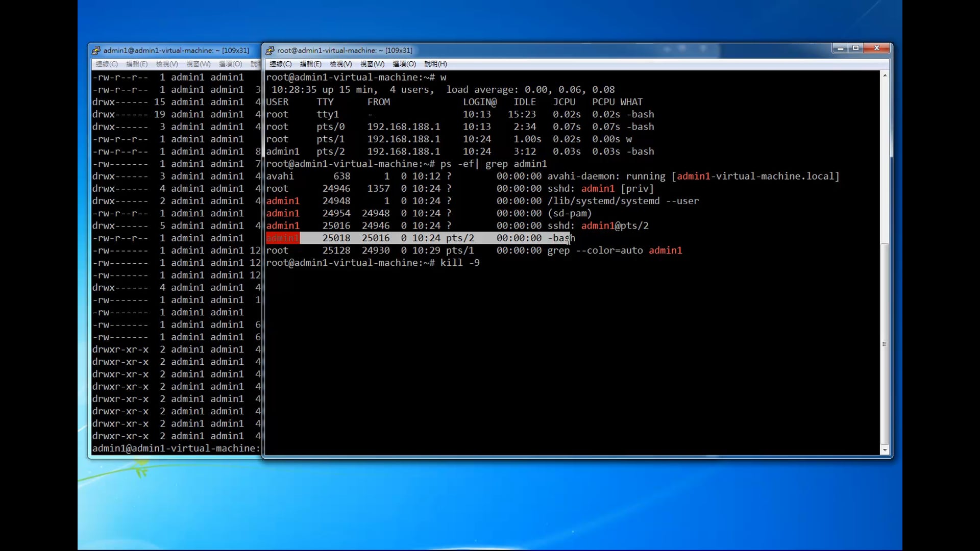The image size is (980, 551).
Task: Open 選項(O) menu in admin1 window
Action: 230,64
